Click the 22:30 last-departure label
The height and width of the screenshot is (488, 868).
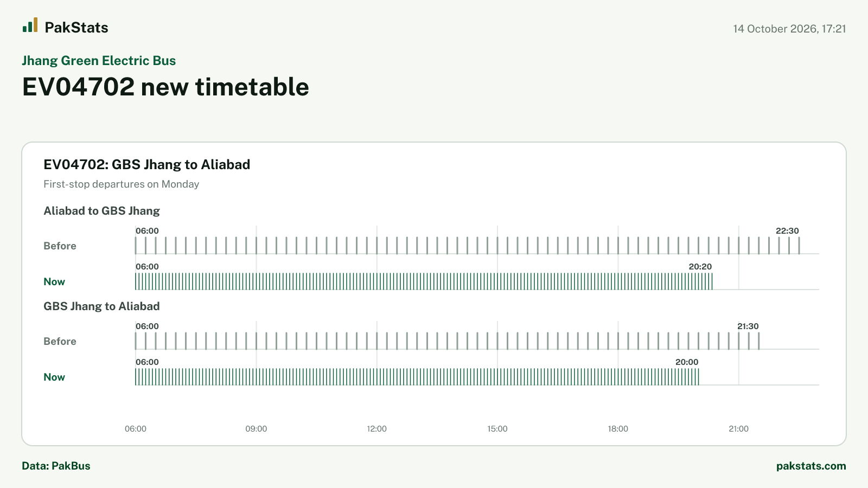[x=787, y=231]
